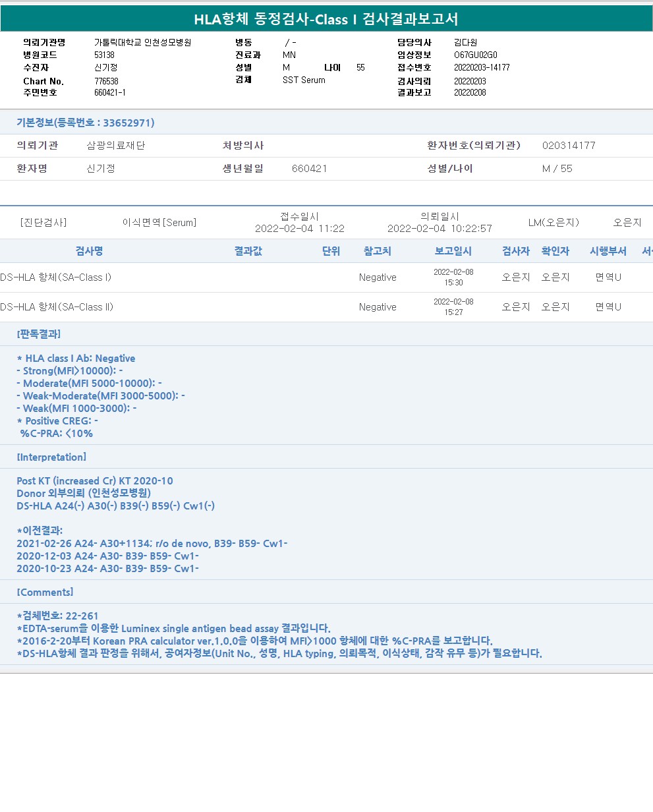
Task: Click attending doctor name '김다원'
Action: click(x=465, y=42)
